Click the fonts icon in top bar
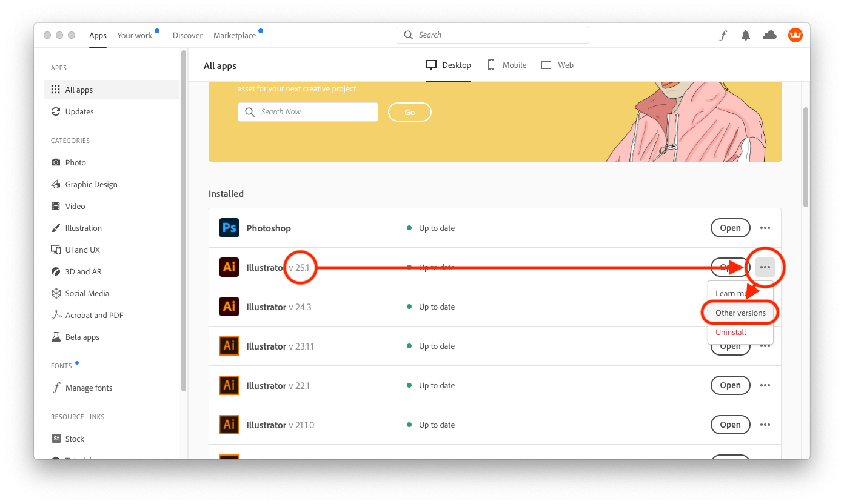844x504 pixels. click(x=723, y=36)
